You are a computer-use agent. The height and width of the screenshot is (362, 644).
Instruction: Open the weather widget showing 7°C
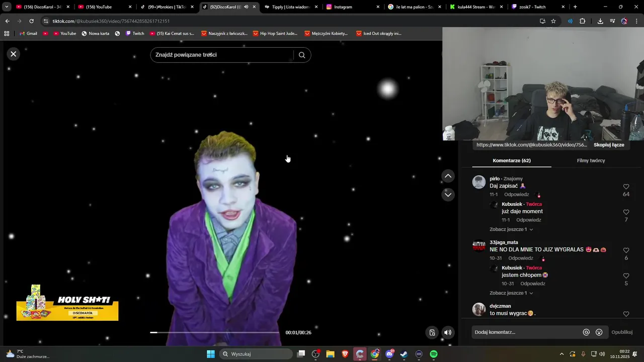pos(28,354)
